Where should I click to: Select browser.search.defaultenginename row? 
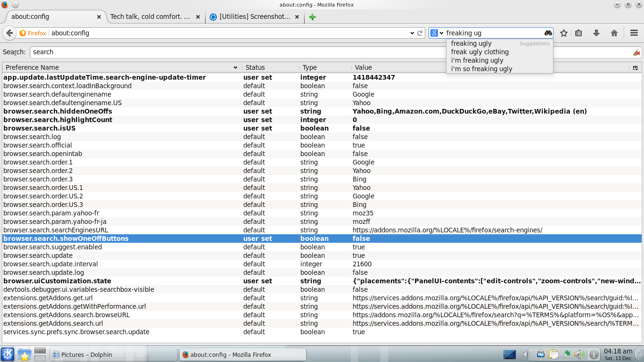[x=322, y=94]
